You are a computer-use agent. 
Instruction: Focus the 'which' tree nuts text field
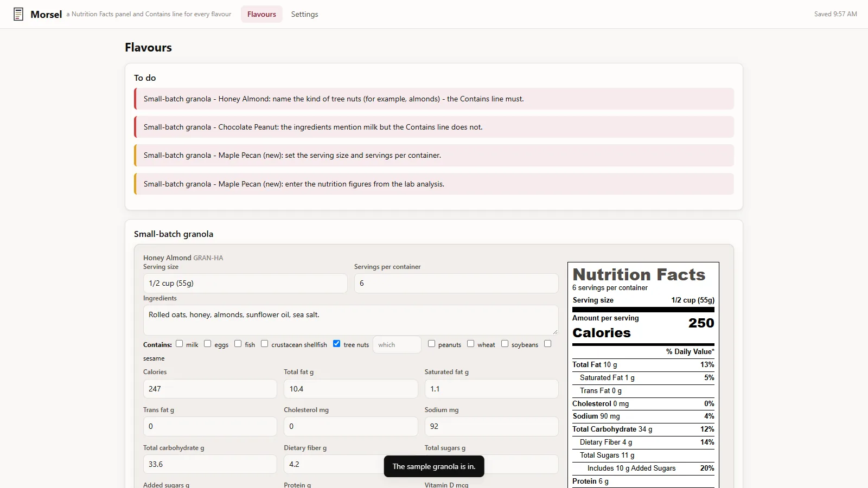pos(397,345)
